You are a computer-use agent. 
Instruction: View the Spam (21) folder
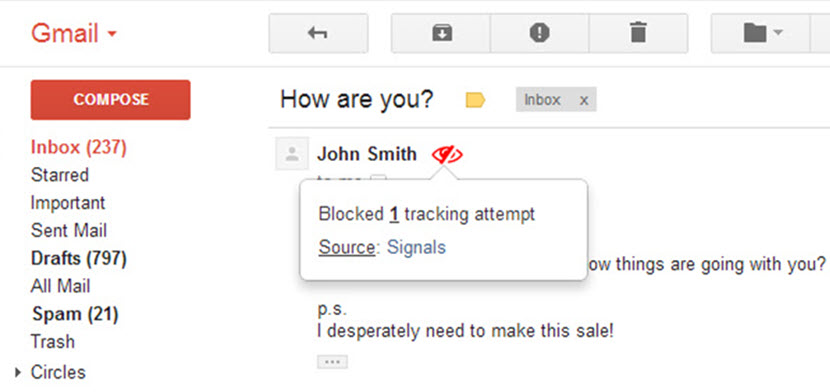75,314
